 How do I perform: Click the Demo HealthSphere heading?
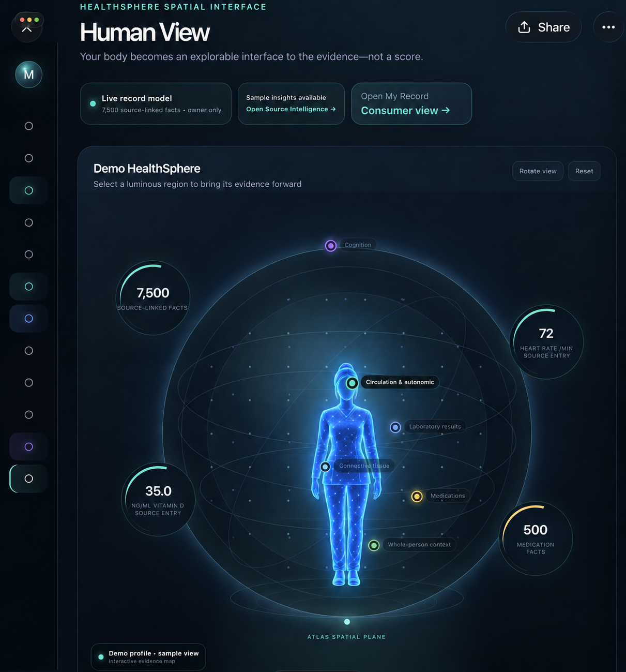[147, 169]
